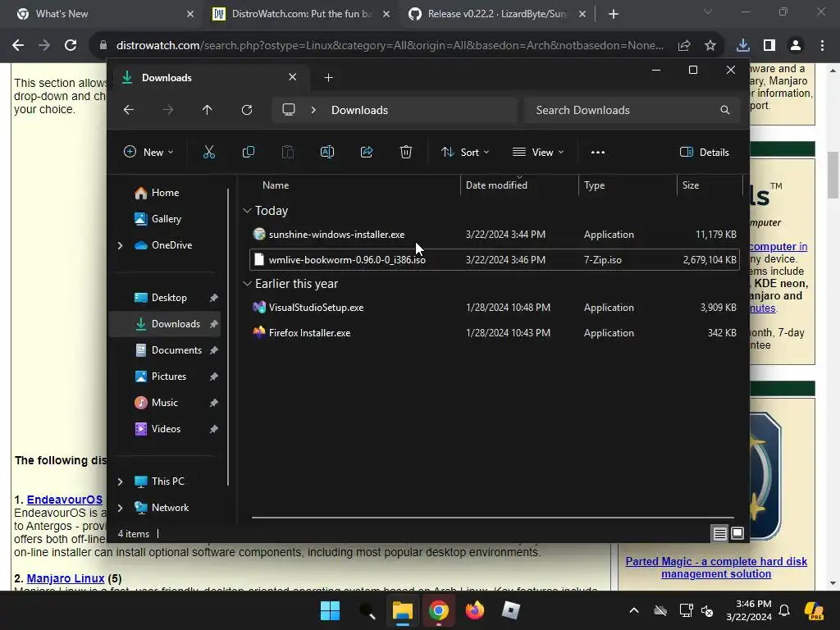Bookmark this page with the star icon

pyautogui.click(x=710, y=46)
